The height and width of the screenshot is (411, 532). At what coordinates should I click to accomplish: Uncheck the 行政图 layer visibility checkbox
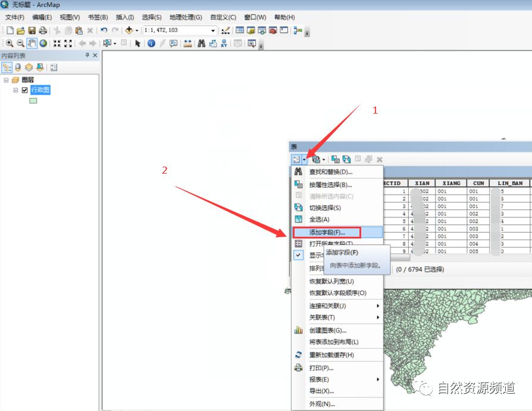24,90
